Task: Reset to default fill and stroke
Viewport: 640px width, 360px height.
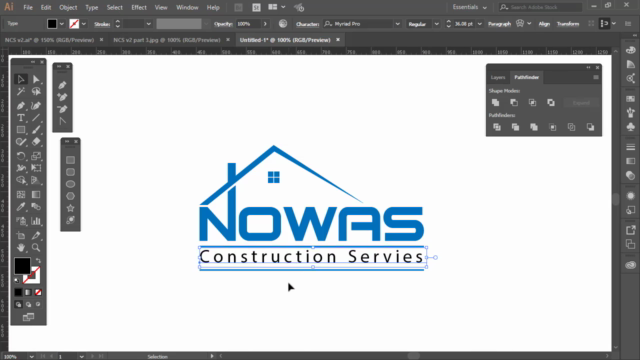Action: [17, 280]
